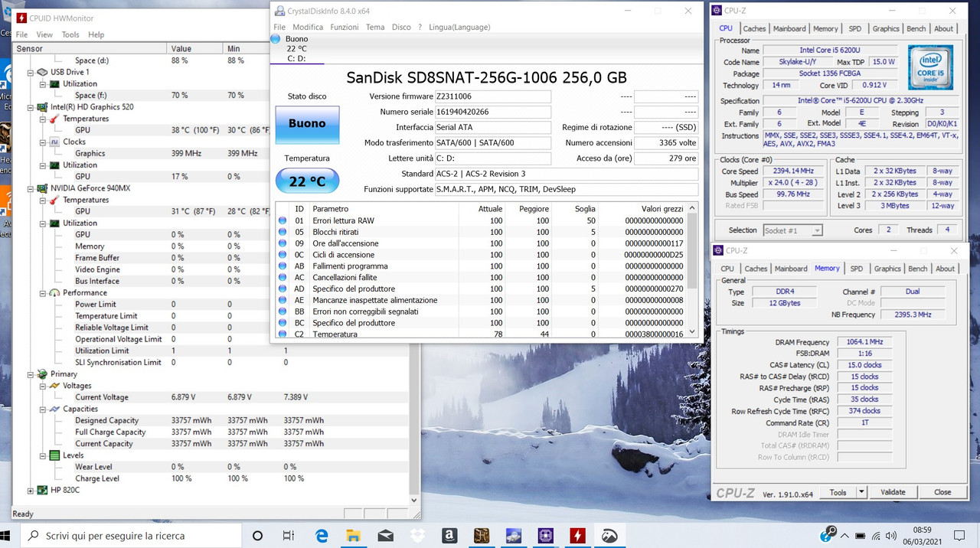The height and width of the screenshot is (548, 980).
Task: Collapse the Primary battery node
Action: click(x=31, y=374)
